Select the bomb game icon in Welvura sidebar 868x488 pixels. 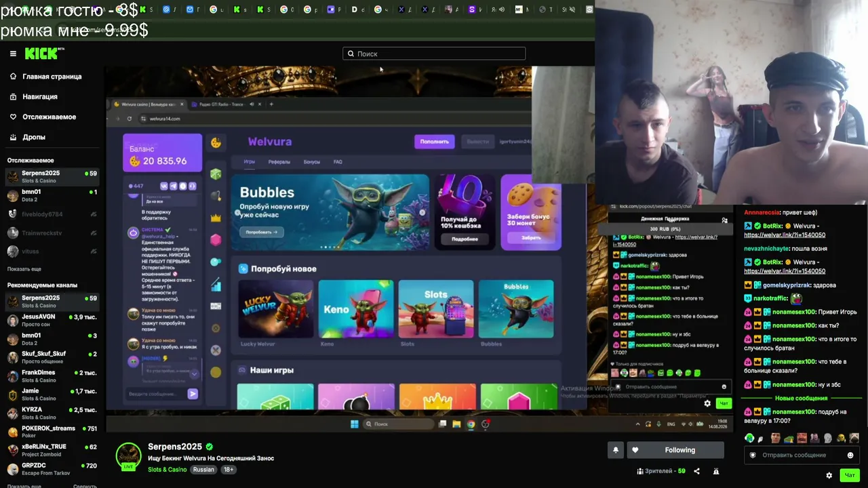click(x=216, y=196)
